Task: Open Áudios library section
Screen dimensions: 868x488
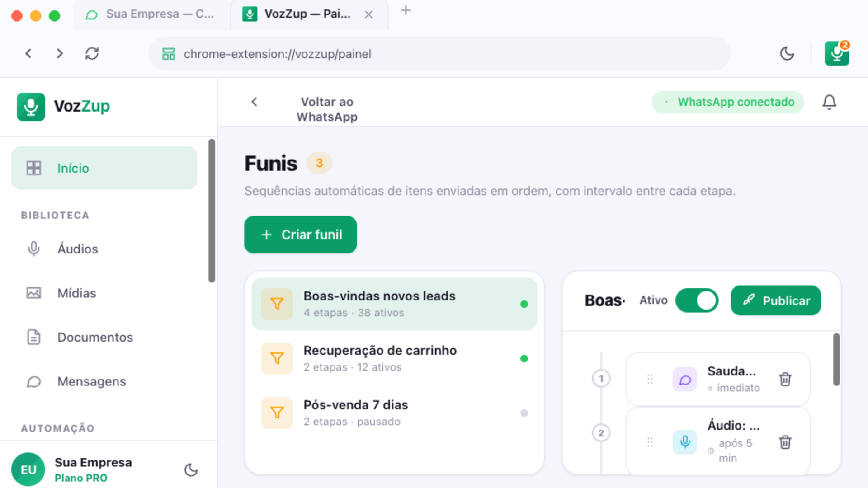Action: tap(104, 249)
